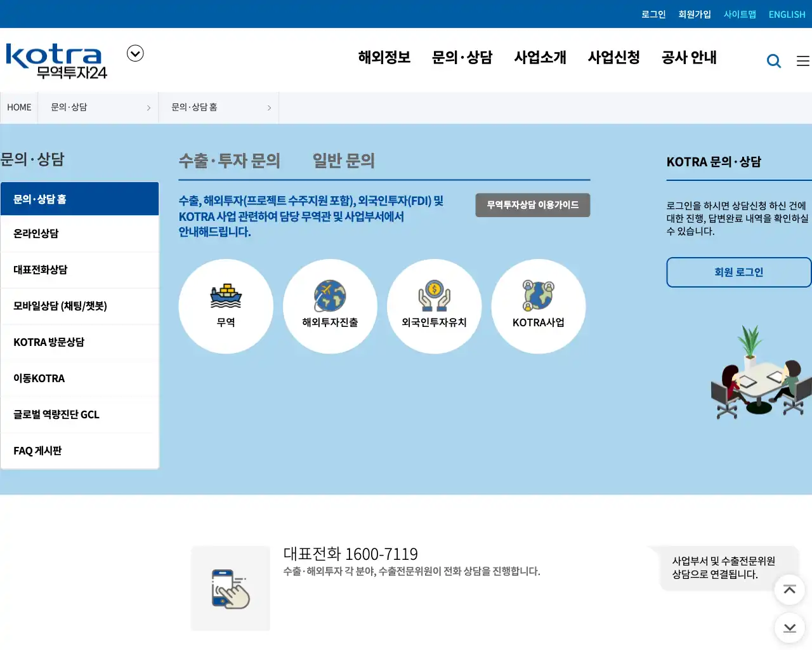Screen dimensions: 812x650
Task: Expand the 문의·상담 홈 breadcrumb chevron
Action: 269,107
